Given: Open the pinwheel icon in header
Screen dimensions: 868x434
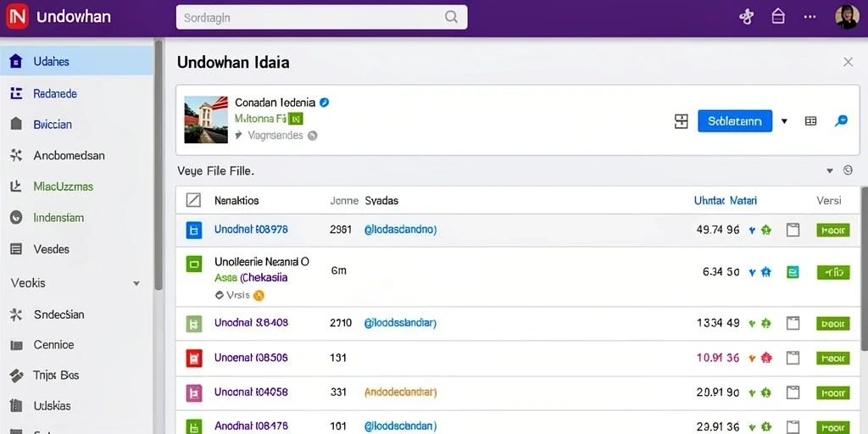Looking at the screenshot, I should [746, 17].
